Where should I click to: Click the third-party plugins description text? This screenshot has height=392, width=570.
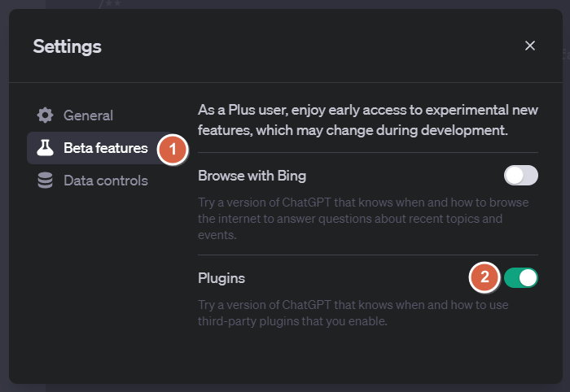353,313
